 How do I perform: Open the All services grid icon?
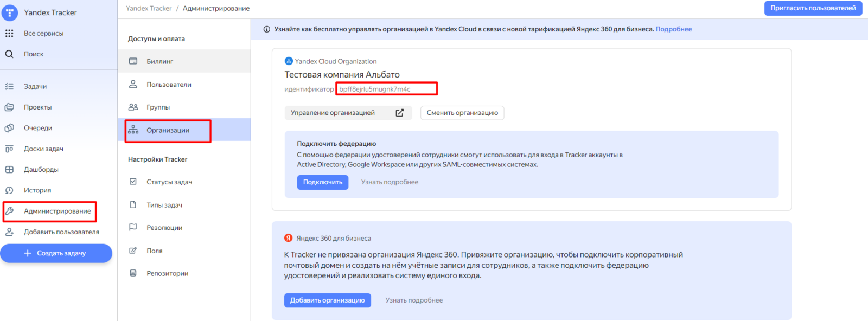pos(9,33)
